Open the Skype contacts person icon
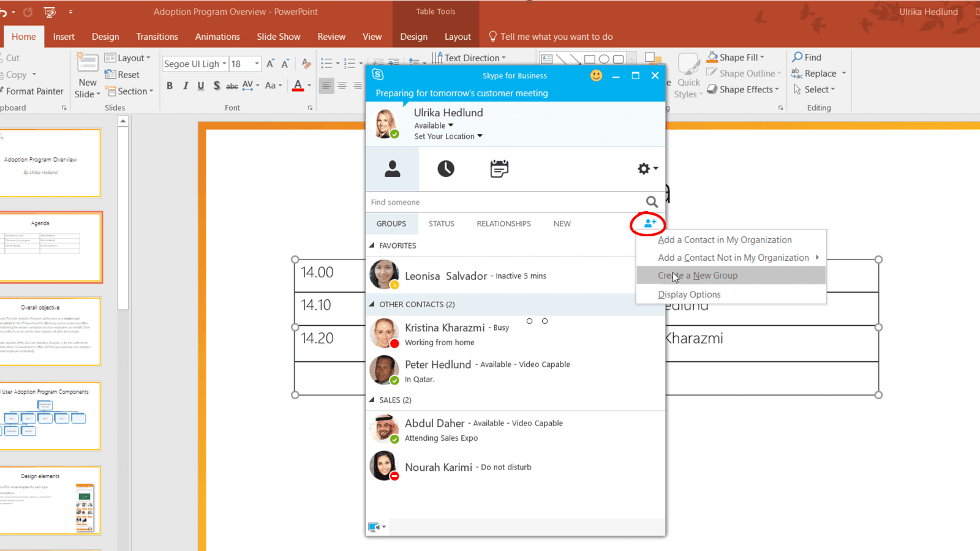Viewport: 980px width, 551px height. click(393, 168)
